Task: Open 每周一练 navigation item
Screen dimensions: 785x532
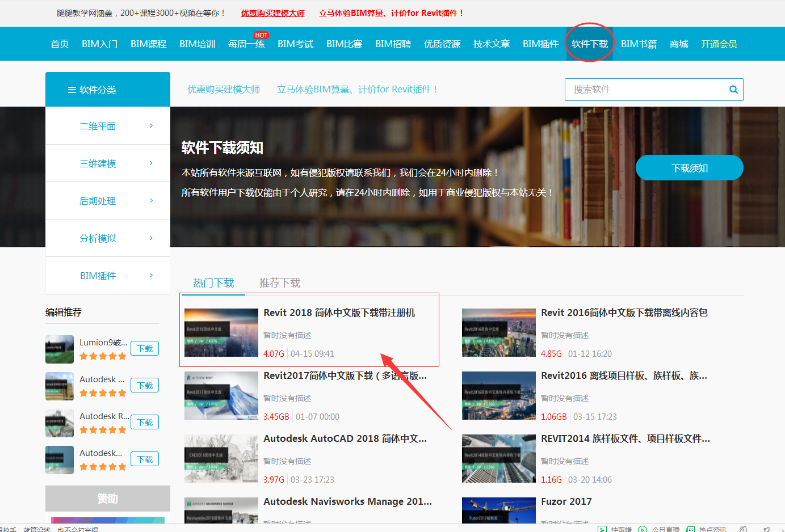Action: [x=246, y=44]
